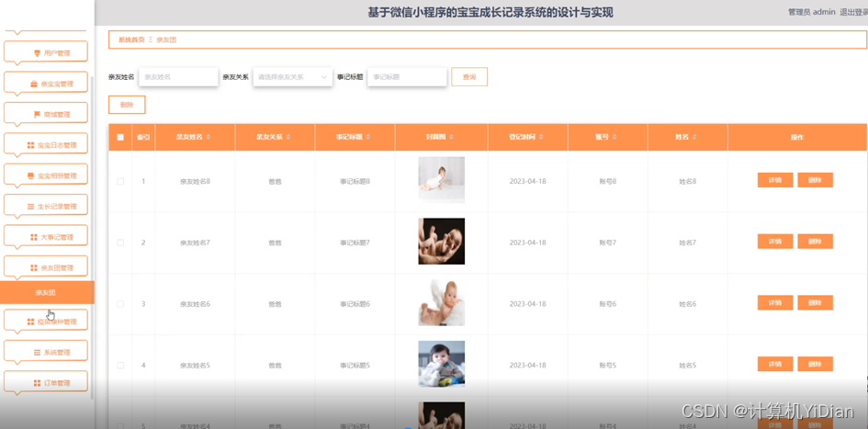Click the 生长记录管理 list icon
The image size is (868, 429).
coord(30,207)
